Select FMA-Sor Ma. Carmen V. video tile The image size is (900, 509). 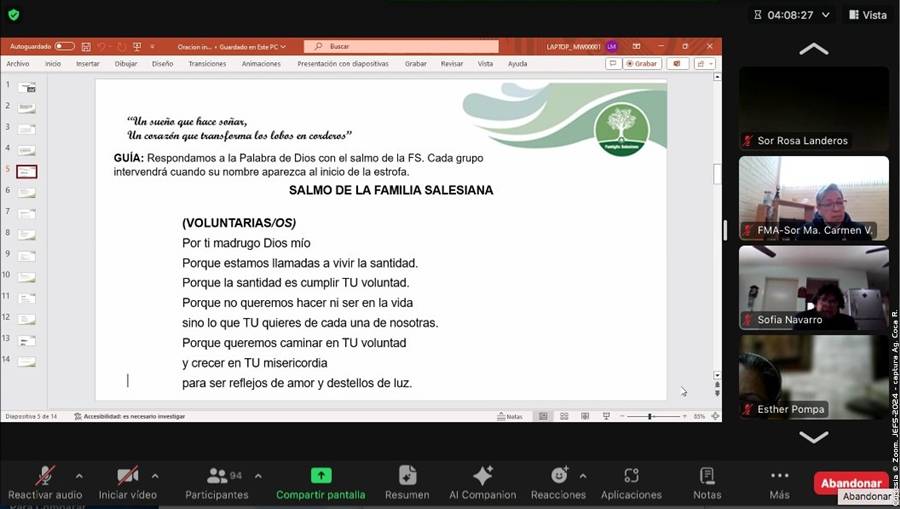(x=814, y=198)
